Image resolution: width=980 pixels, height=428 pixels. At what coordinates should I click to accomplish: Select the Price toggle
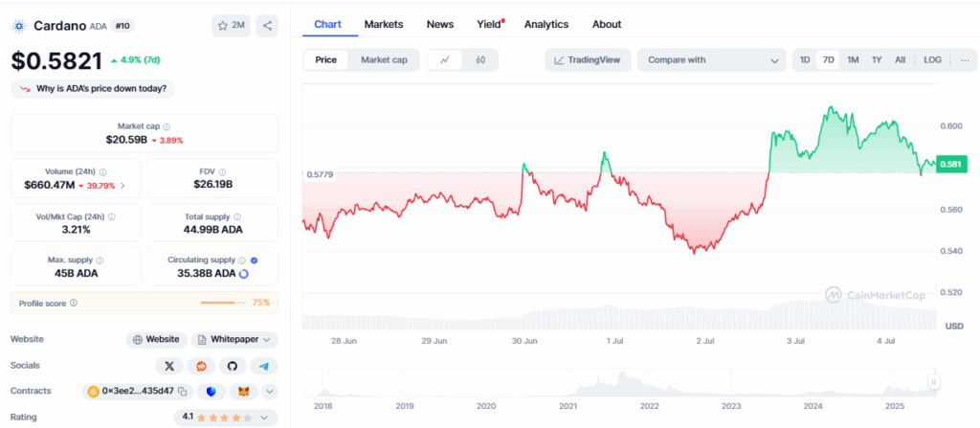(x=325, y=60)
